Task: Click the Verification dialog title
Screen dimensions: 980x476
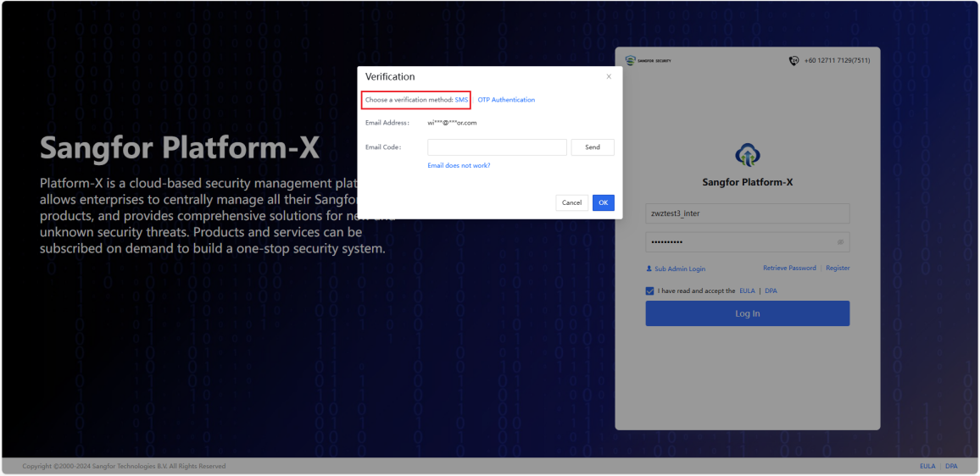Action: click(390, 77)
